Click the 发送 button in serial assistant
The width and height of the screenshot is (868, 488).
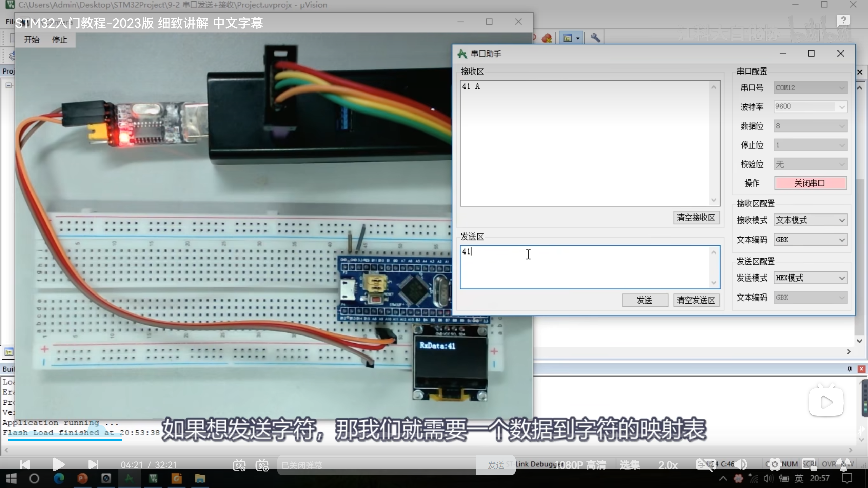point(645,300)
